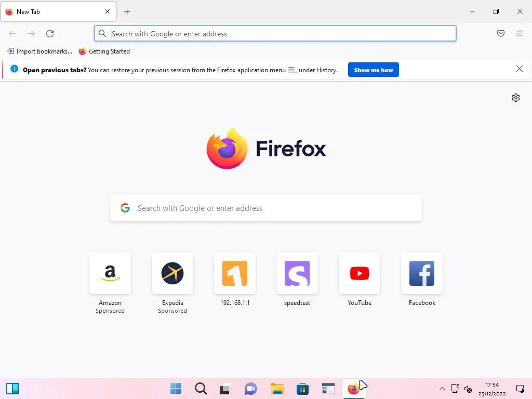Dismiss the Open previous tabs notification

point(519,69)
